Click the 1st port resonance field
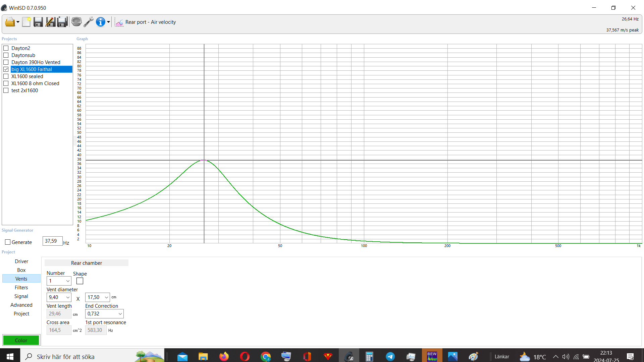Screen dimensions: 644x362 (x=96, y=330)
